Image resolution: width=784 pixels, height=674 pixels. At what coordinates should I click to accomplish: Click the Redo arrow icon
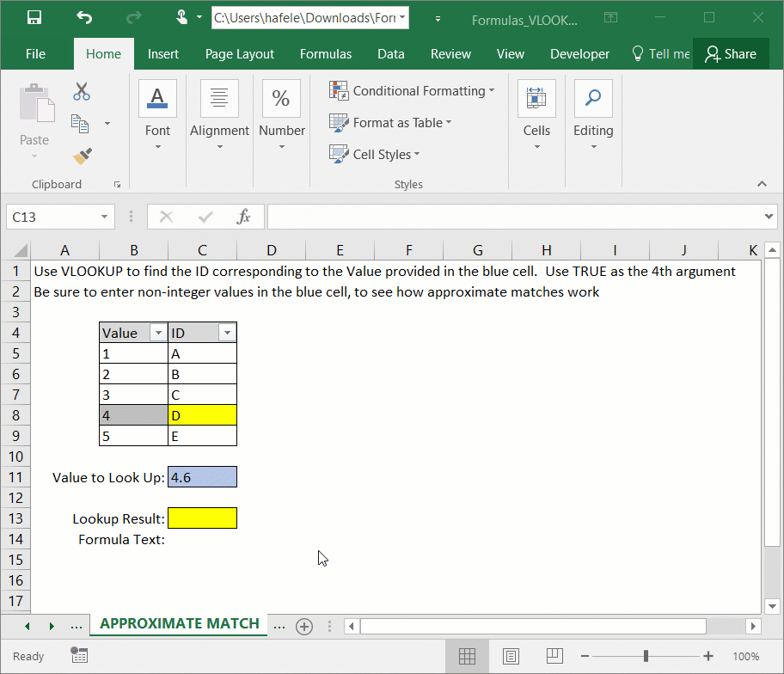[x=133, y=18]
